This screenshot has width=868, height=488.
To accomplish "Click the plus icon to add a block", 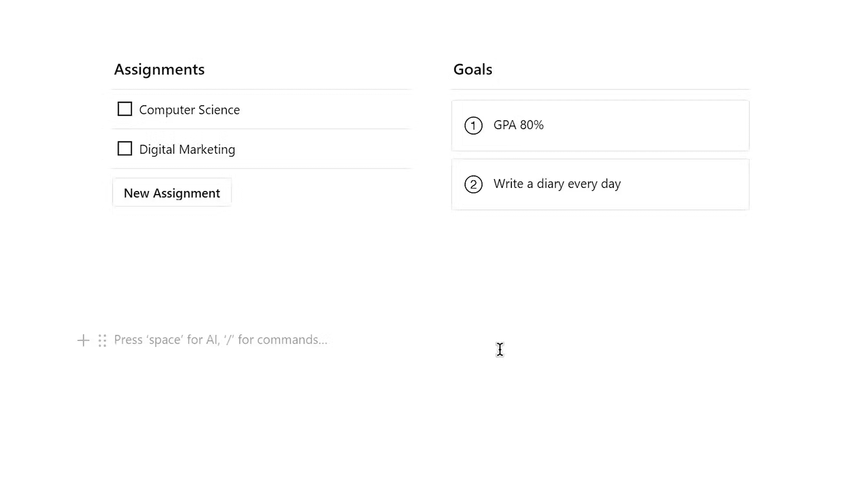I will pyautogui.click(x=83, y=340).
